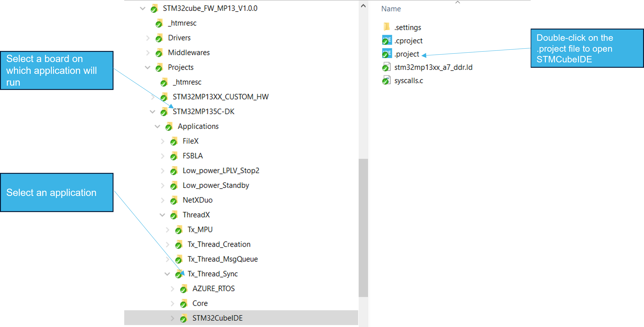The image size is (644, 327).
Task: Expand the FileX folder chevron
Action: (x=162, y=141)
